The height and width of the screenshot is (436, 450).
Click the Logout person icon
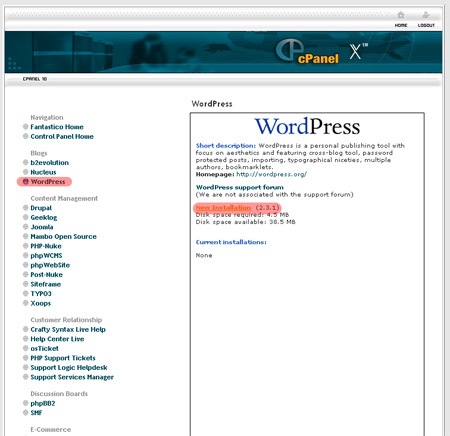pyautogui.click(x=426, y=15)
